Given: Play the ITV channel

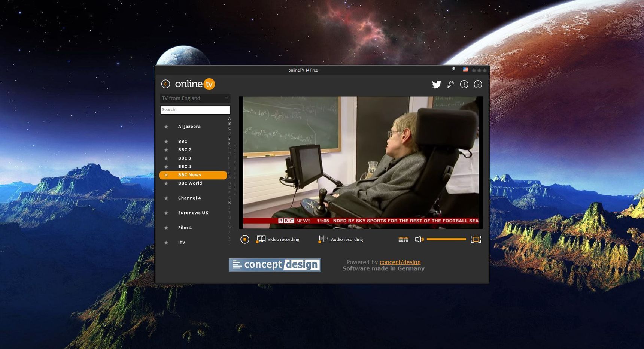Looking at the screenshot, I should [182, 242].
